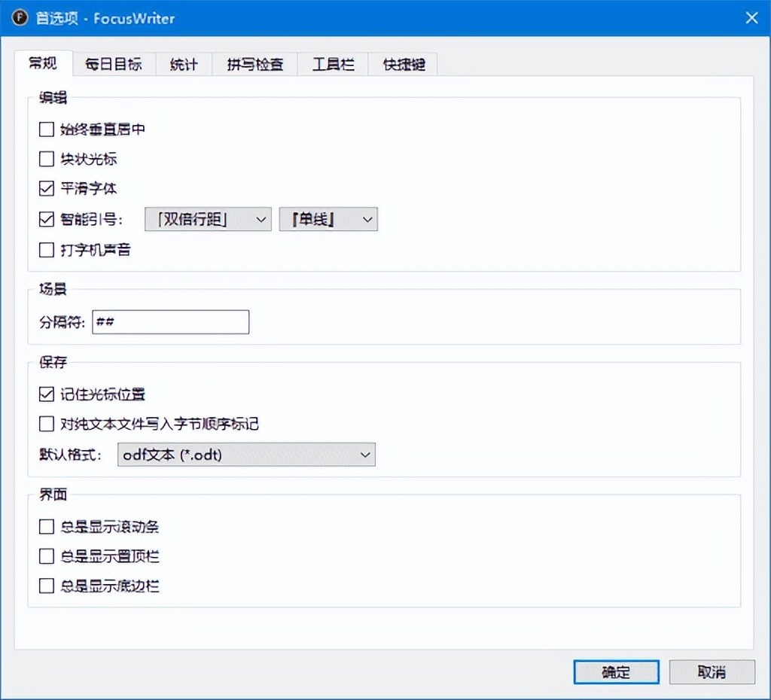Enable 始终垂直居中 checkbox
Viewport: 771px width, 700px height.
coord(46,129)
